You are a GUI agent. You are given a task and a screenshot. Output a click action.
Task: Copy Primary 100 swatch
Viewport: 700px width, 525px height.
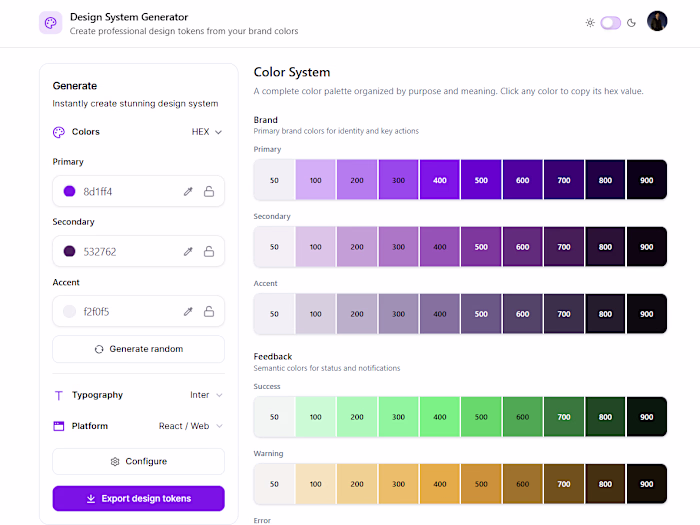(x=316, y=179)
